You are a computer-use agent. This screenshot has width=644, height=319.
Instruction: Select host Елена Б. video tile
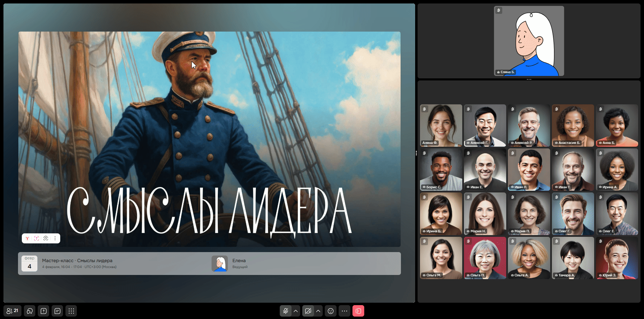pos(529,41)
